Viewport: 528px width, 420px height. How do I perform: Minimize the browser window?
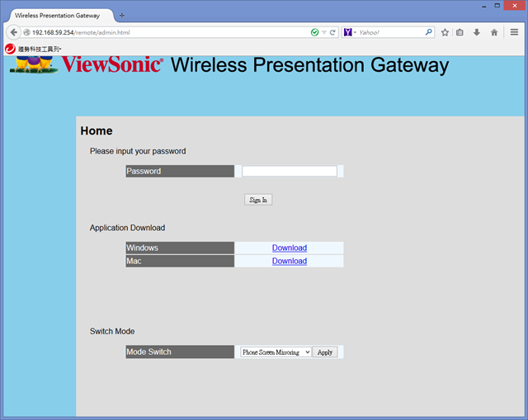(484, 6)
